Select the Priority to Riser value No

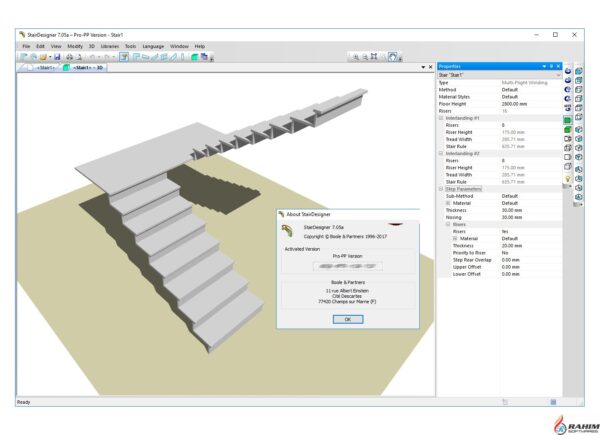click(x=505, y=253)
